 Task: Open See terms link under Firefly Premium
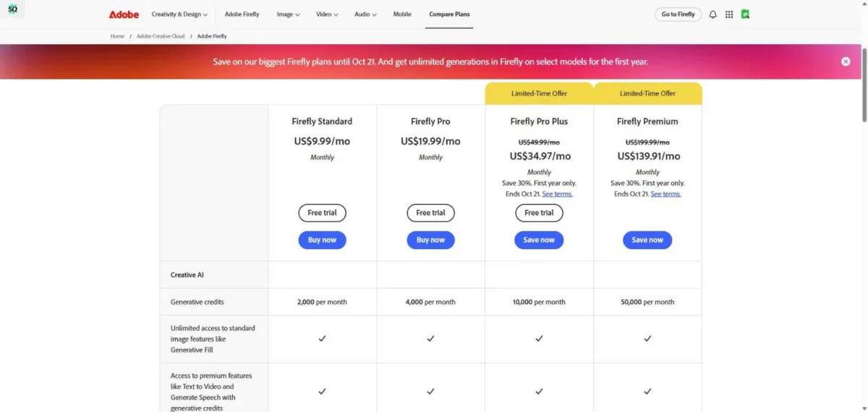point(665,194)
